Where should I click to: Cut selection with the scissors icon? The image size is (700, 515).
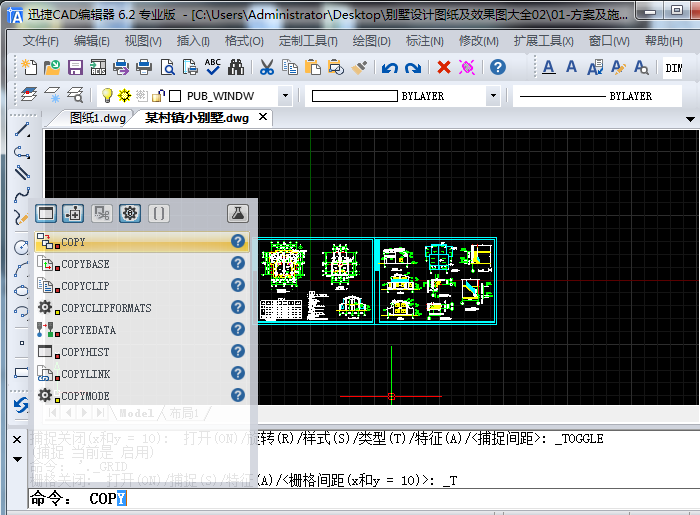point(267,67)
